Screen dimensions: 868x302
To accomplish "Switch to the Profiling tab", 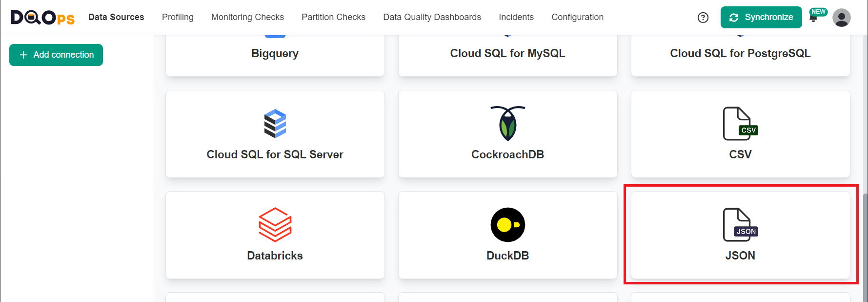I will 178,17.
